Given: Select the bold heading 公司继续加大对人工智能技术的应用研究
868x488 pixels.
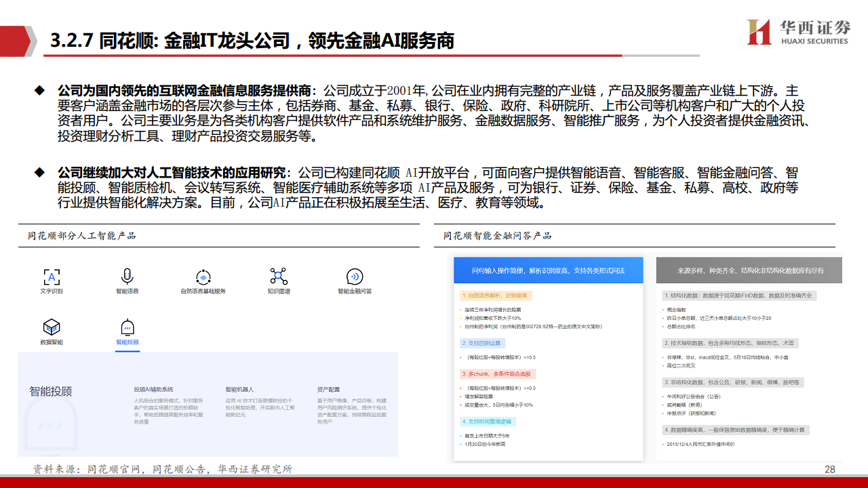Looking at the screenshot, I should pyautogui.click(x=171, y=173).
